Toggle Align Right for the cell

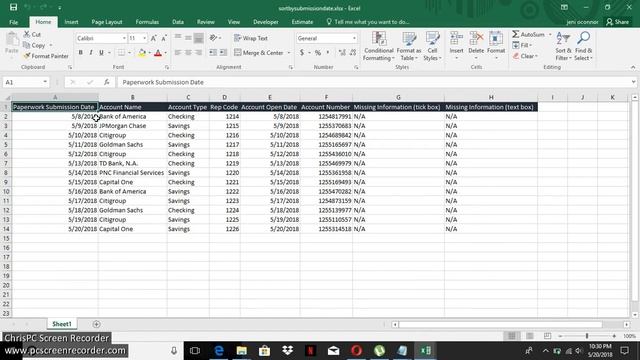198,53
